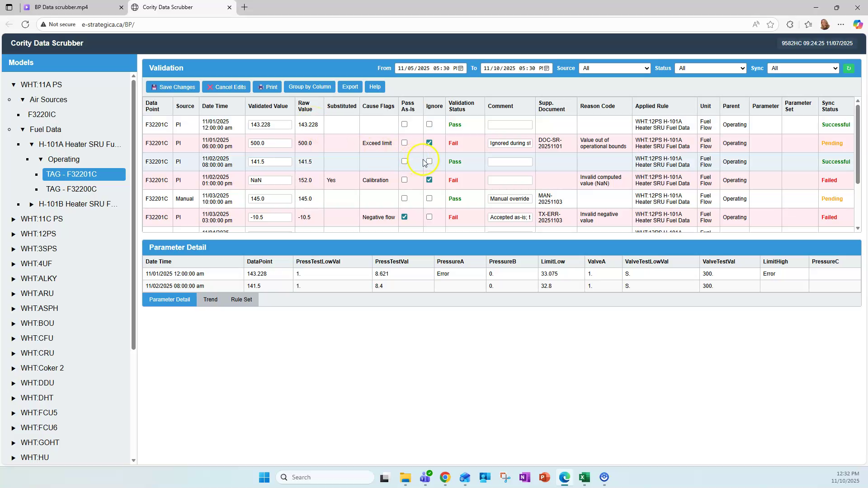This screenshot has width=868, height=488.
Task: Open the Source filter dropdown
Action: tap(614, 68)
